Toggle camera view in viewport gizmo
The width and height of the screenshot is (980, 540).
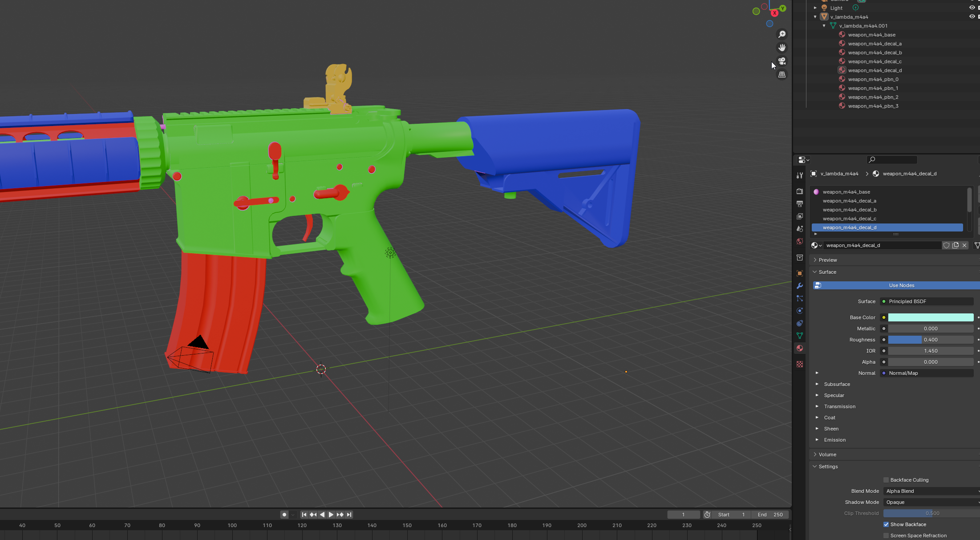click(x=782, y=61)
